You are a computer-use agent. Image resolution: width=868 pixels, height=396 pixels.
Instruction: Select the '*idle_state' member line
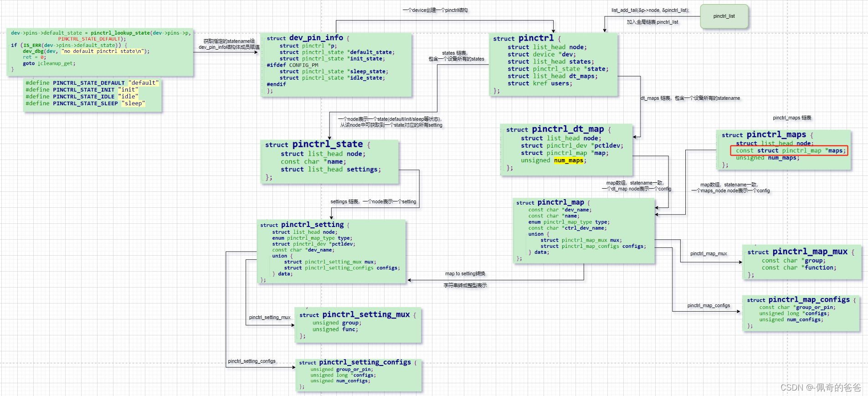332,77
